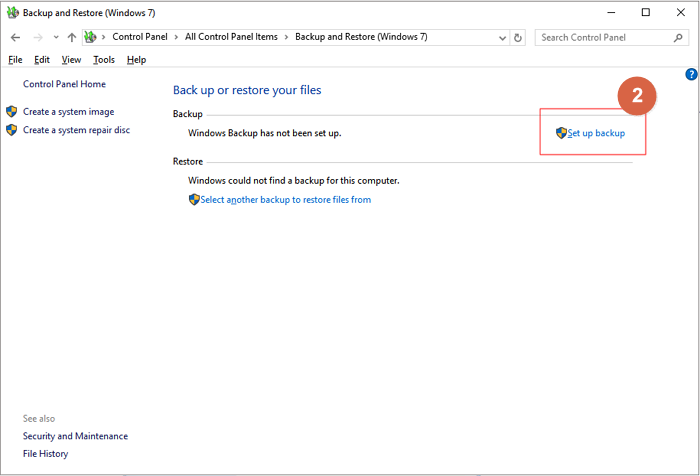Image resolution: width=700 pixels, height=476 pixels.
Task: Click the address bar location icon
Action: 90,37
